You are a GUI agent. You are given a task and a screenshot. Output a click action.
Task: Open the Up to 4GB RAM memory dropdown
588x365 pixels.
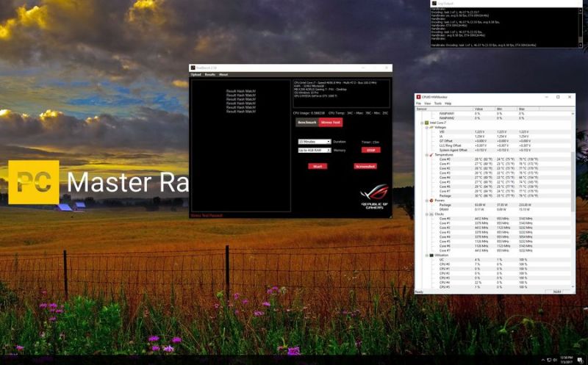tap(315, 151)
